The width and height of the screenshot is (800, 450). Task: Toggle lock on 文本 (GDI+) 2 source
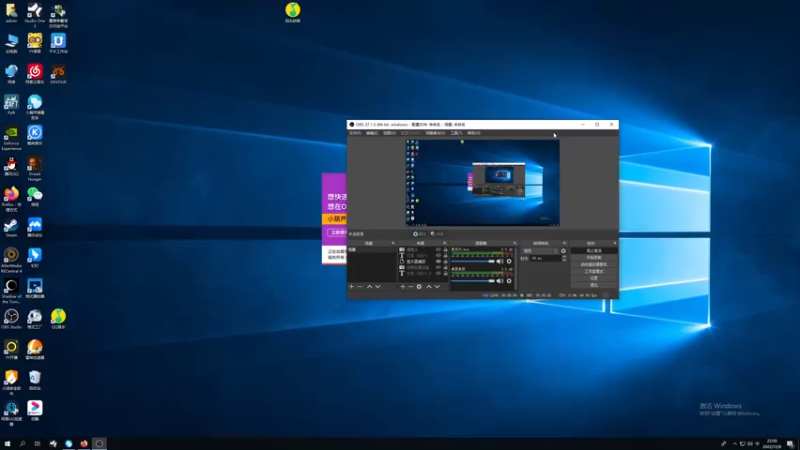pyautogui.click(x=445, y=273)
